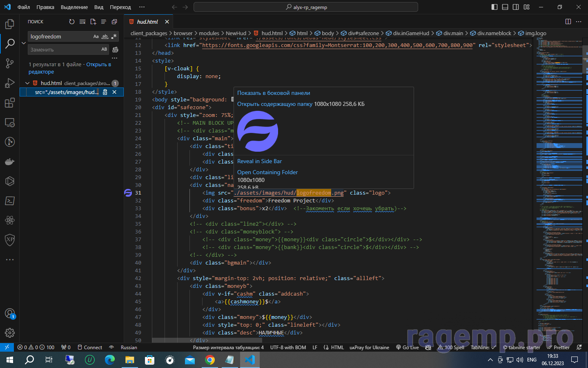Toggle Match Case in search box
588x368 pixels.
point(96,36)
